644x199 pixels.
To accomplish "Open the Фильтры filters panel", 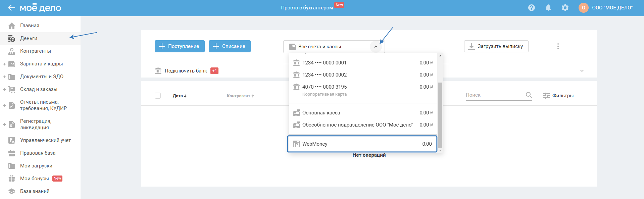I will pyautogui.click(x=558, y=96).
